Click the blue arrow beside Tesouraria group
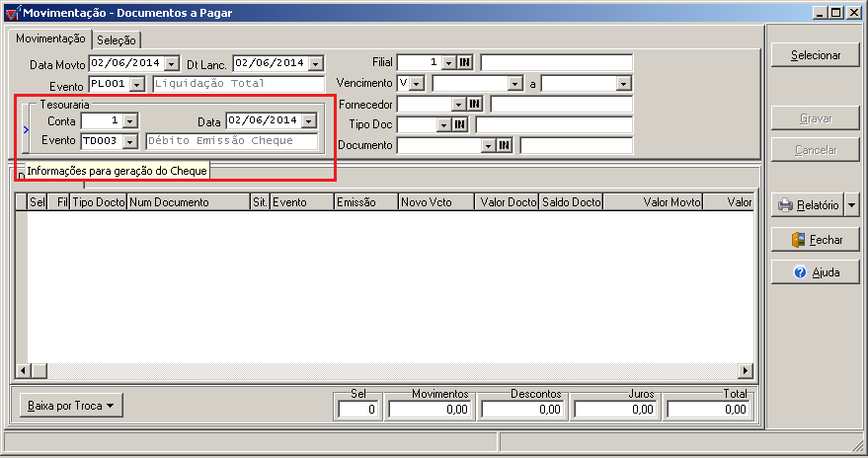 point(25,129)
